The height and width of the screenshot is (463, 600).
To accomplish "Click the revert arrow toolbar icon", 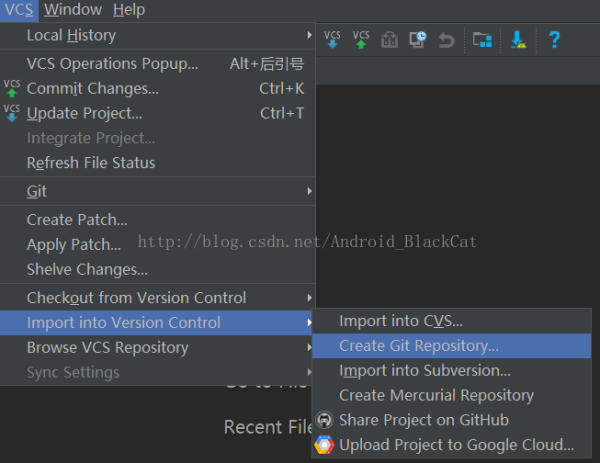I will pyautogui.click(x=447, y=40).
